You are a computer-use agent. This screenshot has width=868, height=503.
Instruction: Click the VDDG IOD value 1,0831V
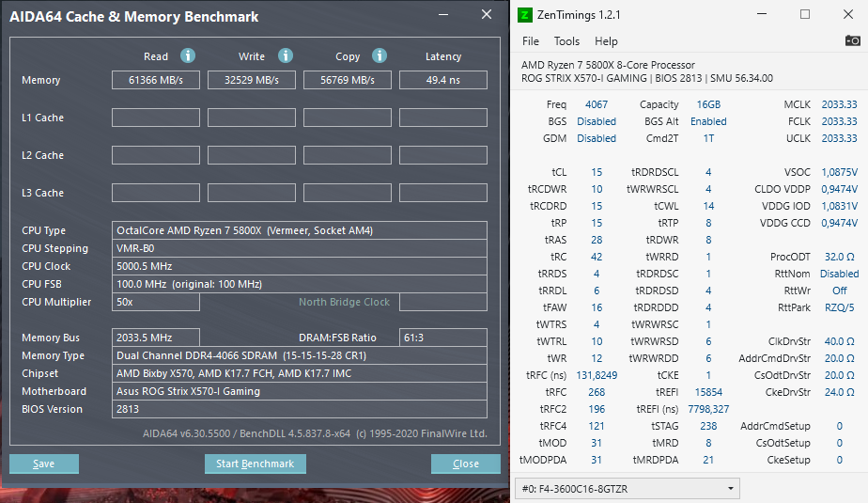point(839,206)
